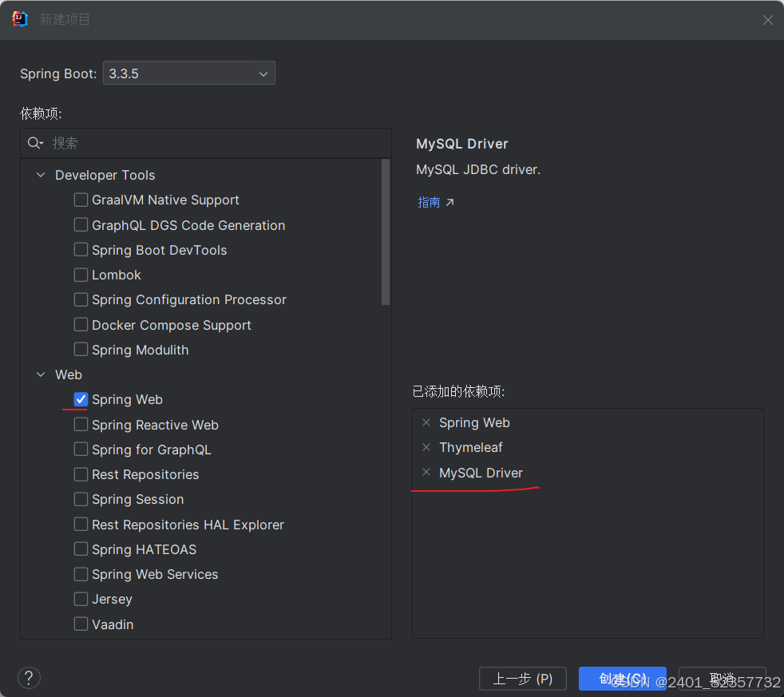Remove Thymeleaf from added dependencies

pyautogui.click(x=426, y=447)
